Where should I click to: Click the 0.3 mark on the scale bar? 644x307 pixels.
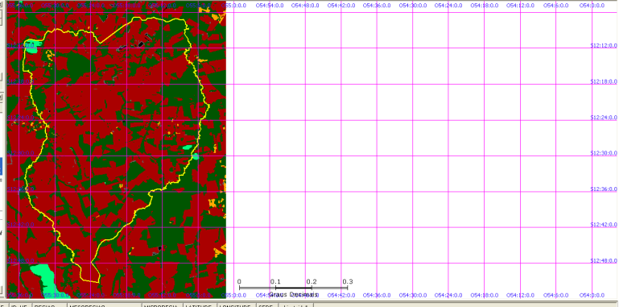[348, 282]
